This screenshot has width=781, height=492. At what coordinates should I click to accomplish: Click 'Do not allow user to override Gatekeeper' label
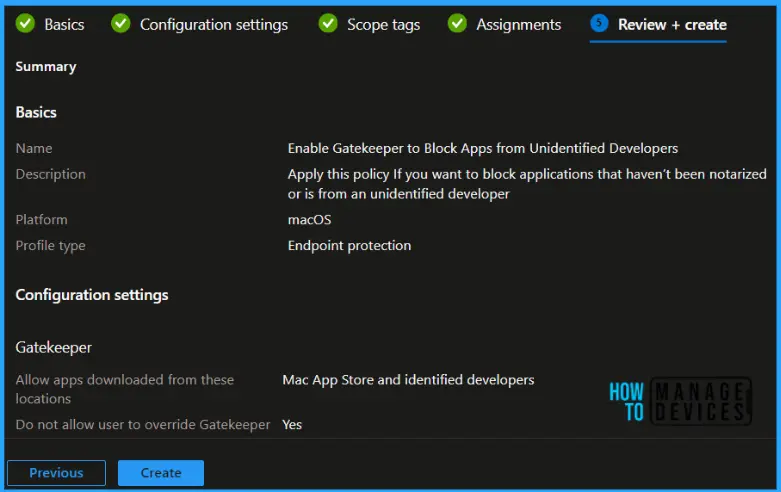pos(143,425)
